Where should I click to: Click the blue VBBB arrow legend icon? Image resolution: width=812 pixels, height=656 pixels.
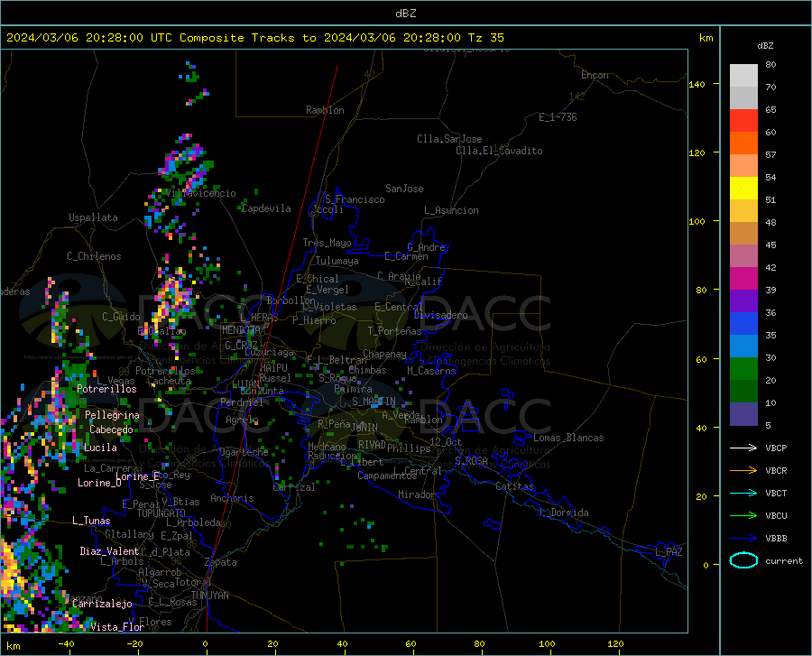[743, 539]
